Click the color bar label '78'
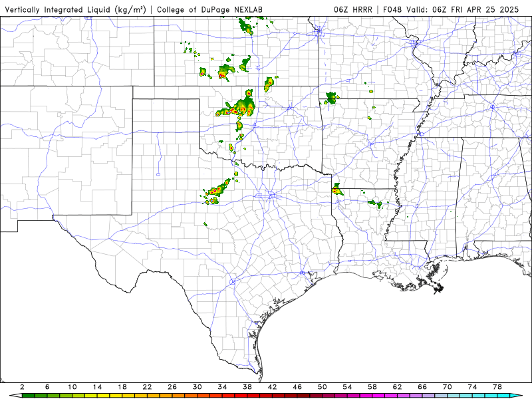Viewport: 532px width, 399px height. tap(497, 387)
